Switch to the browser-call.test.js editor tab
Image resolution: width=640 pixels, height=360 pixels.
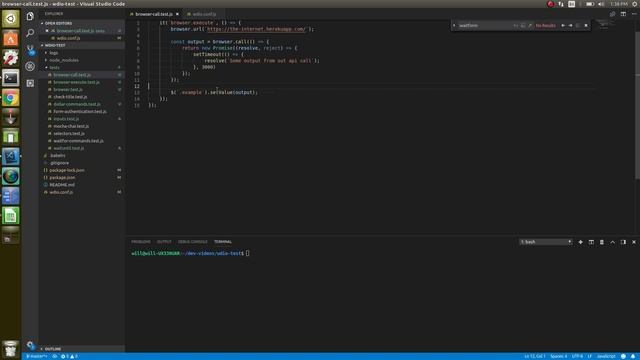(154, 14)
